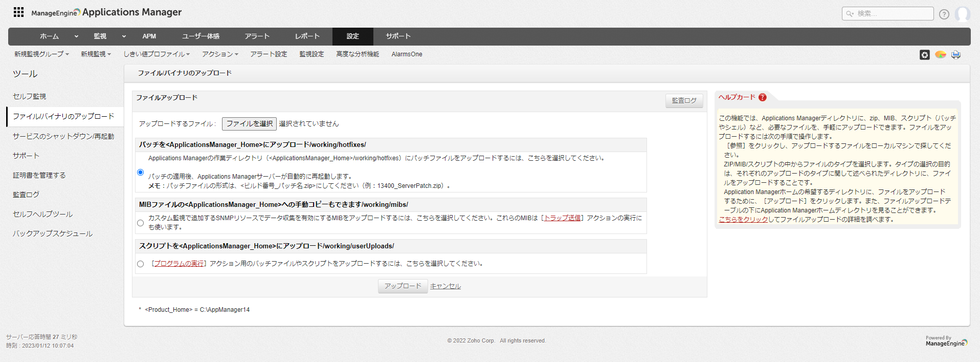The height and width of the screenshot is (362, 980).
Task: Select the MIB file upload radio button
Action: [x=141, y=223]
